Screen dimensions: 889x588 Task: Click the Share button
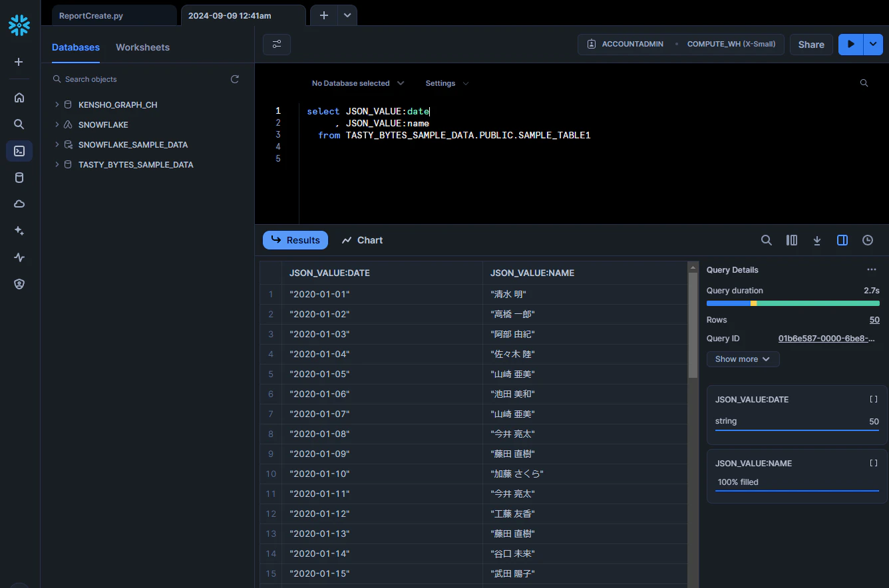click(x=811, y=45)
